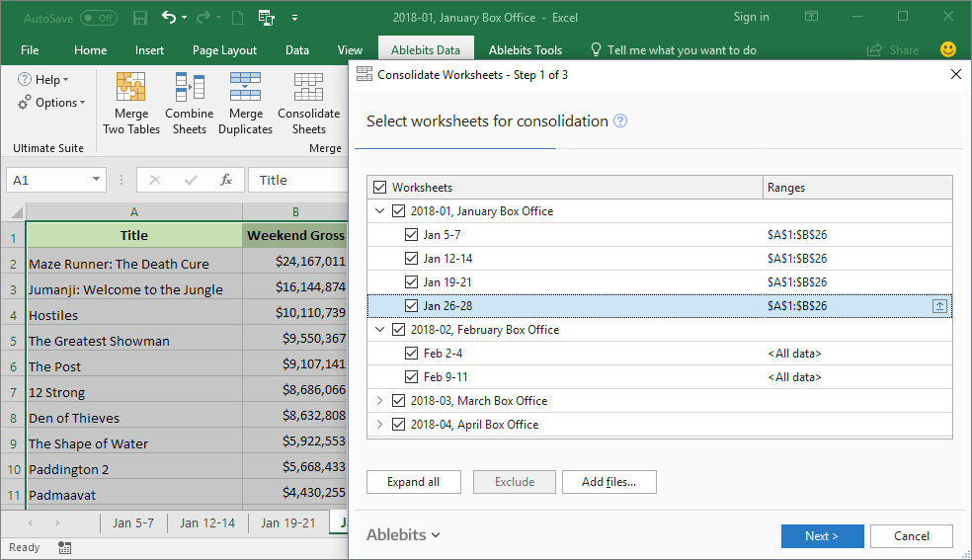Click the select range icon for Jan 26-28
The image size is (972, 560).
pos(939,306)
